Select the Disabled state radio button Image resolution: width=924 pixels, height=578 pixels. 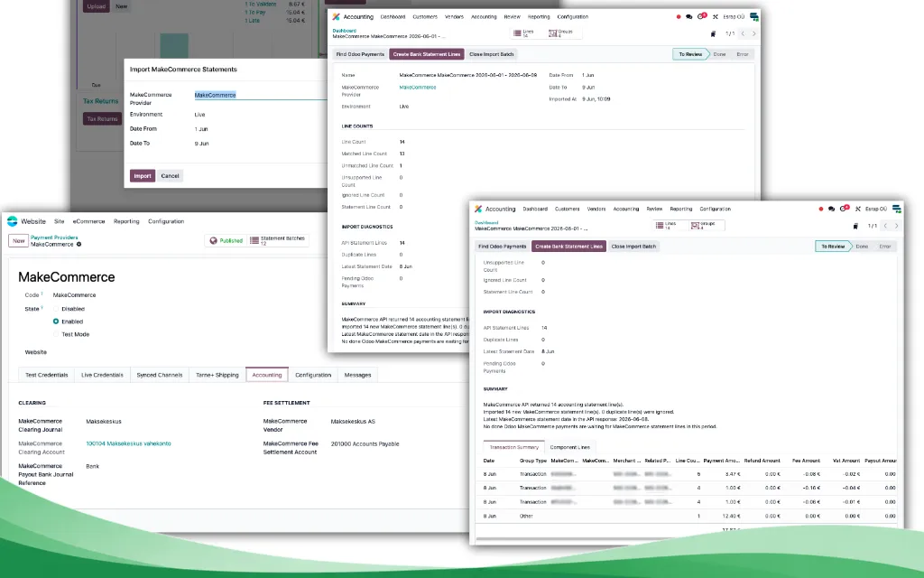click(x=56, y=309)
